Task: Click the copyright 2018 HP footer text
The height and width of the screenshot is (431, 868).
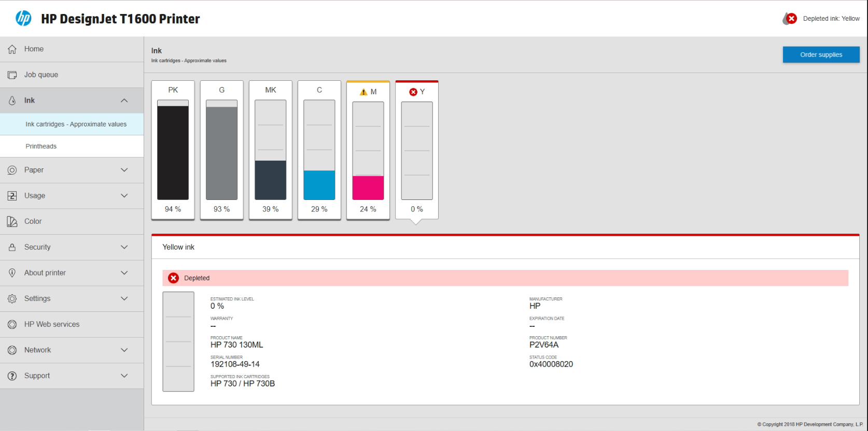Action: point(810,424)
